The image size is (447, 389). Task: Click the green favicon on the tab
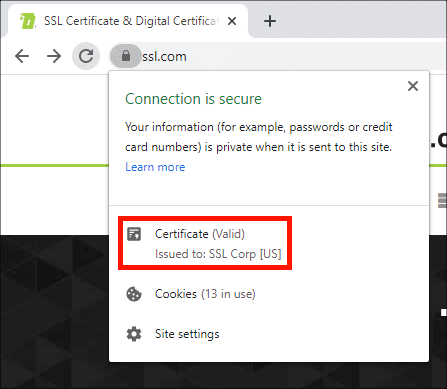[x=27, y=21]
